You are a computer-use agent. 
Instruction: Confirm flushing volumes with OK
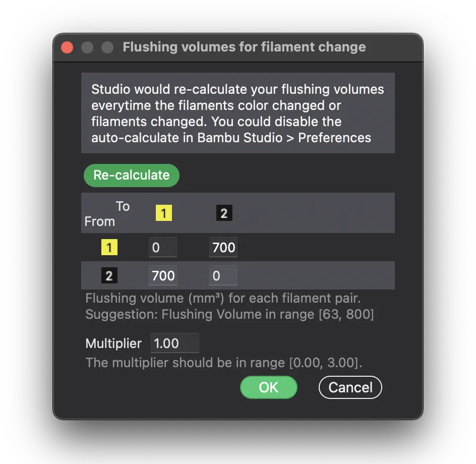pos(268,387)
